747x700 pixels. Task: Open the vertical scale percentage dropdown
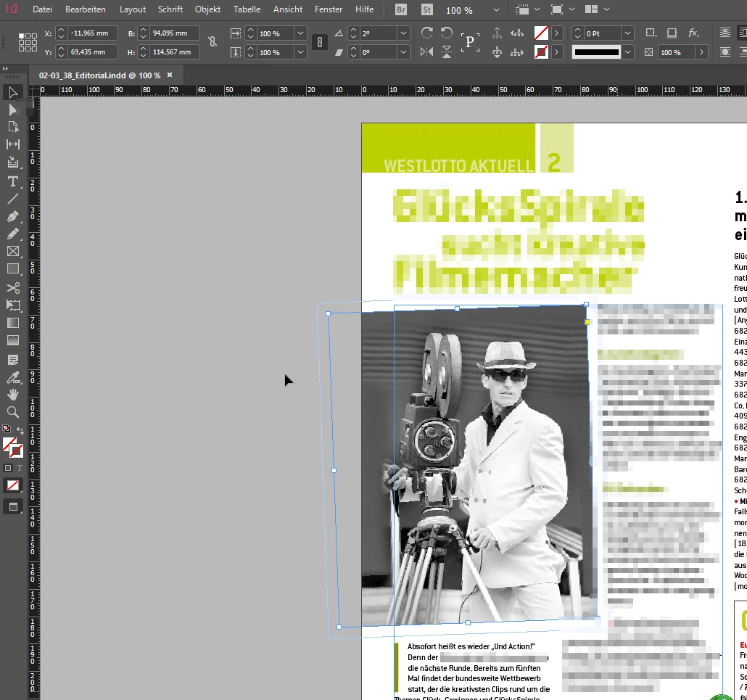pos(300,52)
